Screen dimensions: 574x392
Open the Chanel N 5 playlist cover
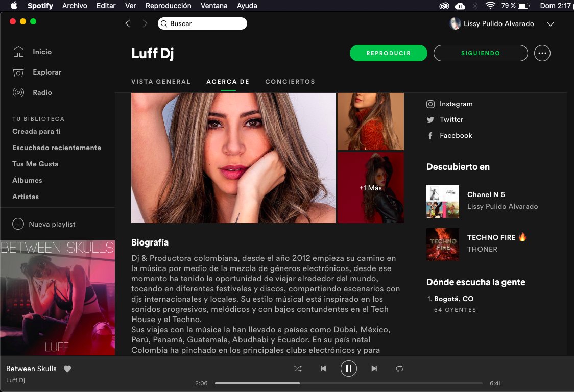443,202
